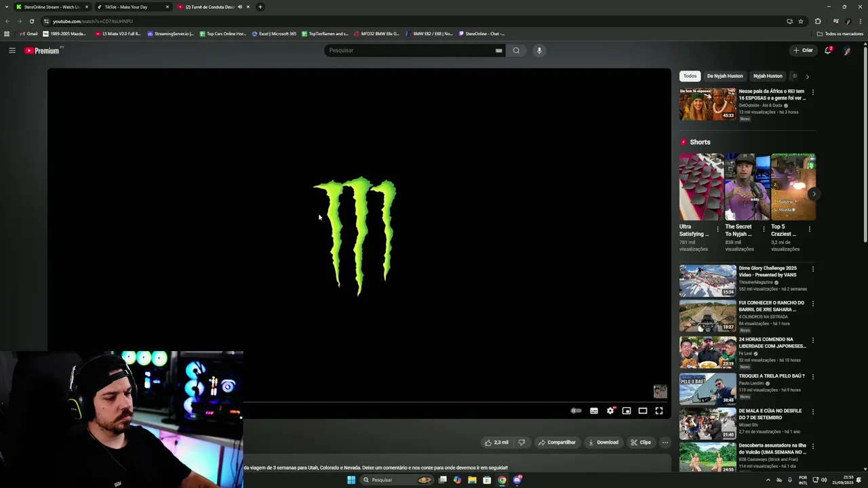Enter full screen mode
Viewport: 868px width, 488px height.
pyautogui.click(x=659, y=411)
